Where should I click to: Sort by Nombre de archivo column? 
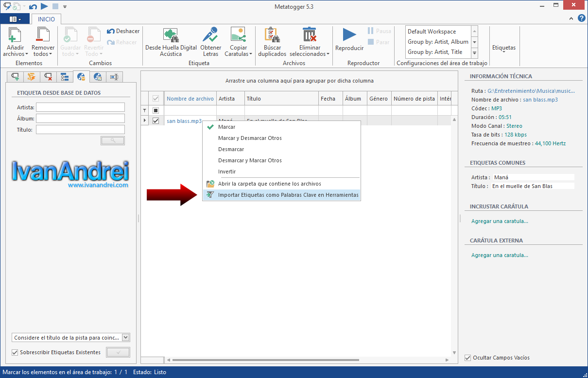coord(190,99)
